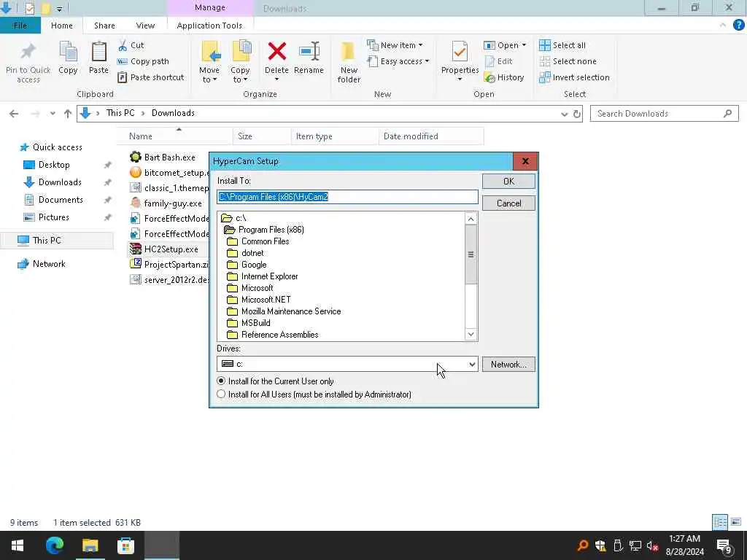Select Mozilla Maintenance Service folder
This screenshot has height=560, width=747.
tap(284, 311)
